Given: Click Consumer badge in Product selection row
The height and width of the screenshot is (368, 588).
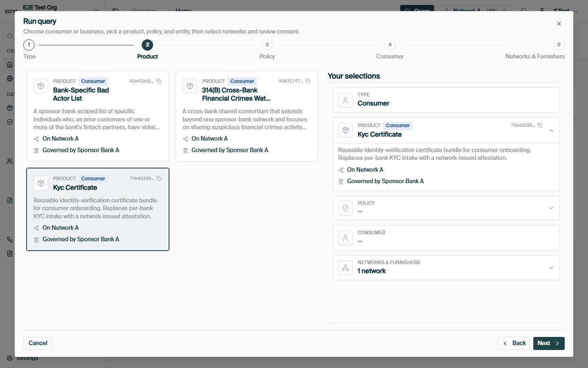Looking at the screenshot, I should pos(398,126).
